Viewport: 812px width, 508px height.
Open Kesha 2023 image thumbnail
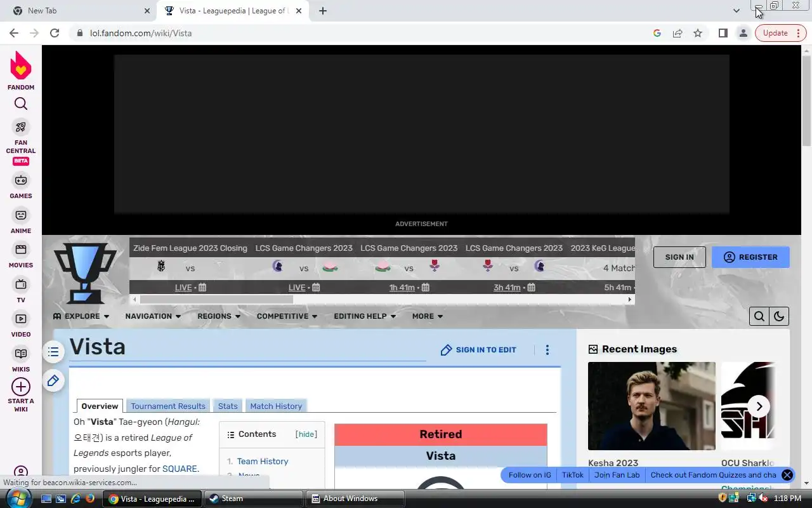(652, 406)
